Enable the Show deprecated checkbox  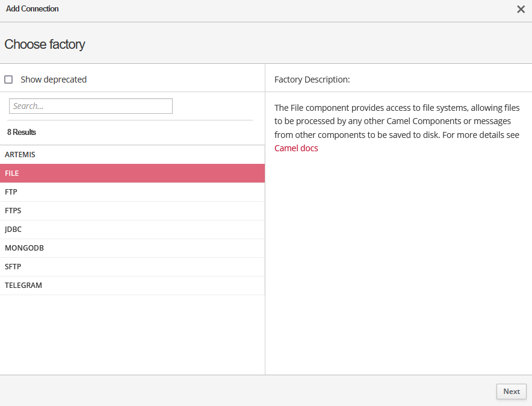tap(8, 79)
